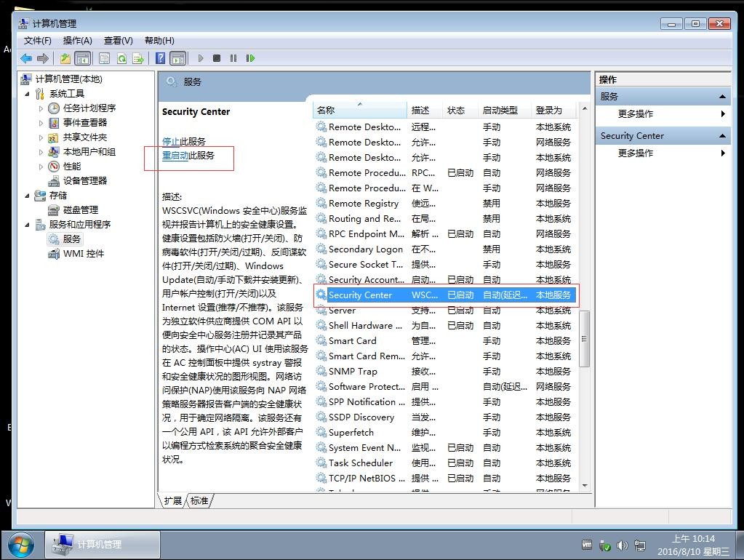This screenshot has width=744, height=560.
Task: Collapse the 系统工具 tree node
Action: point(27,94)
